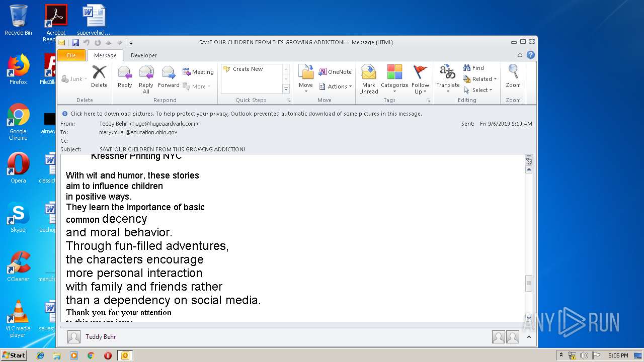Show hidden tray icons arrow
This screenshot has width=644, height=362.
coord(561,355)
